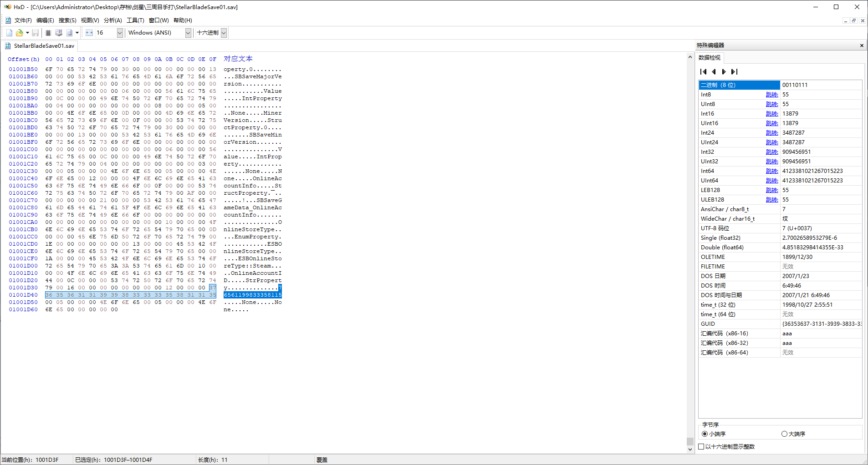Go to next byte in data inspector
This screenshot has height=465, width=868.
[x=724, y=71]
